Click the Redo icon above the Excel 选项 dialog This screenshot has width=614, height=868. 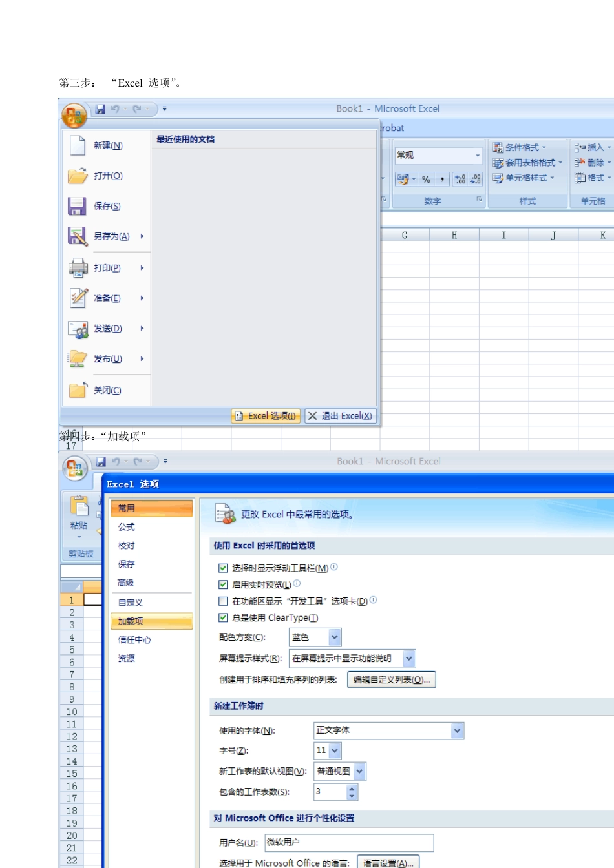coord(138,462)
